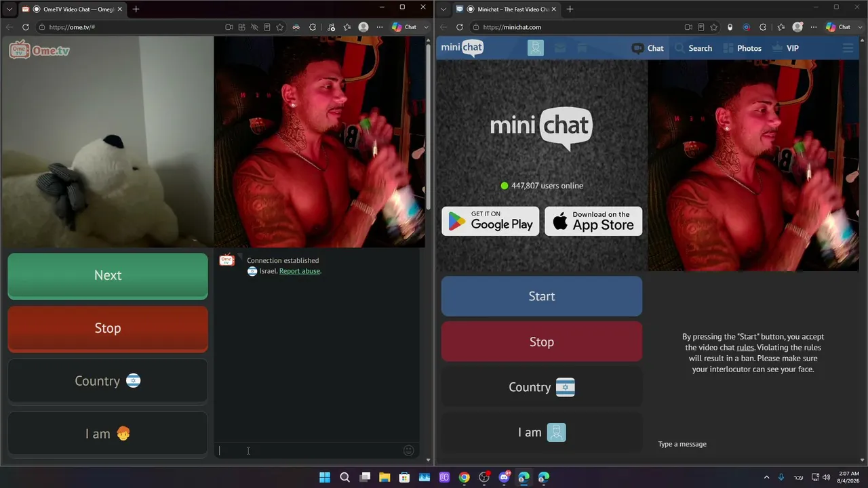Click the minichat logo in the header
This screenshot has height=488, width=868.
click(x=462, y=47)
